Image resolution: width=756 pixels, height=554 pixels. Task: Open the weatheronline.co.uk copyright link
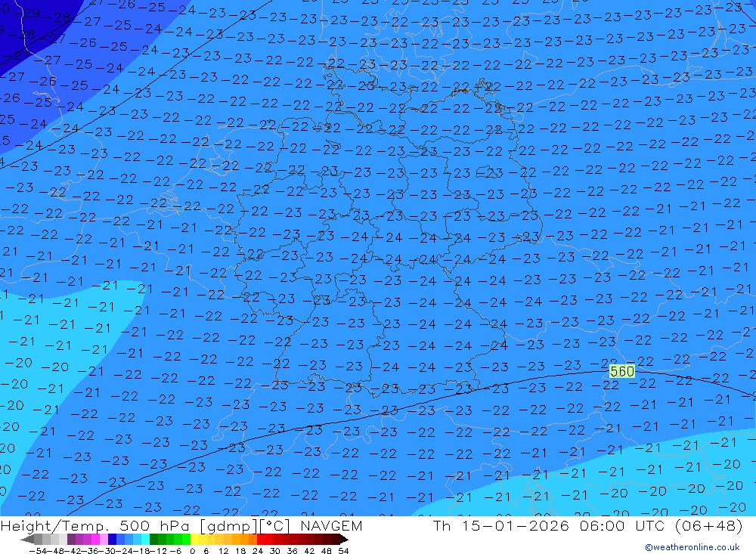[x=692, y=547]
